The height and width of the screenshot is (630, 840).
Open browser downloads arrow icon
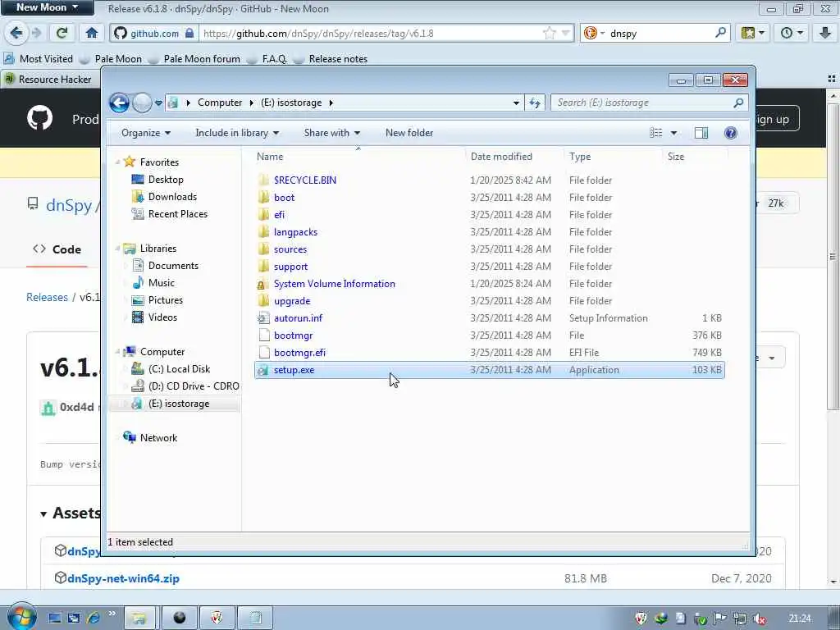[x=825, y=33]
